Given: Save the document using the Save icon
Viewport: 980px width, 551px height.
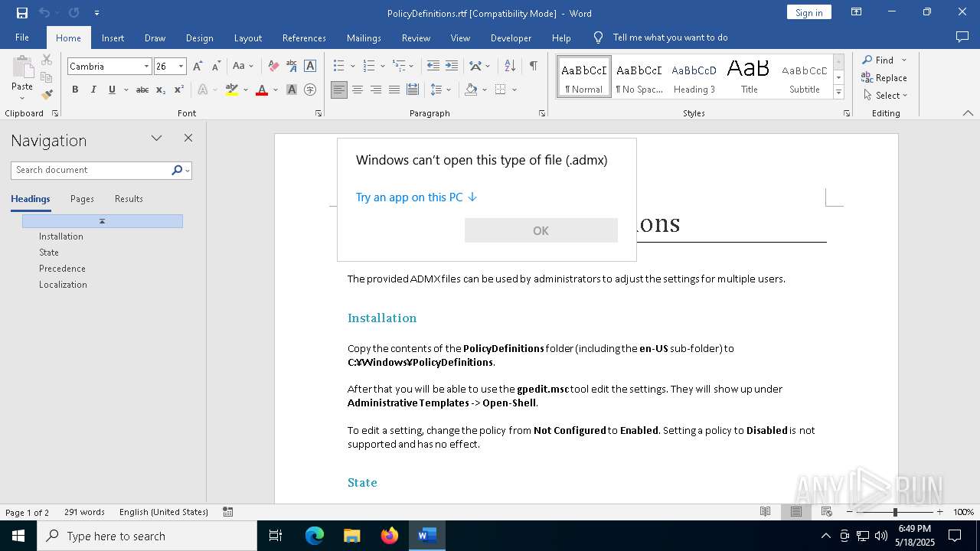Looking at the screenshot, I should 22,13.
